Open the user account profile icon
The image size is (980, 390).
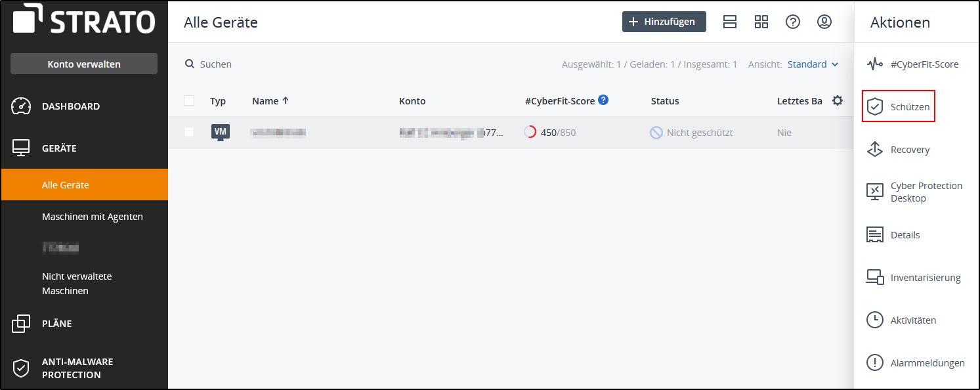point(824,22)
